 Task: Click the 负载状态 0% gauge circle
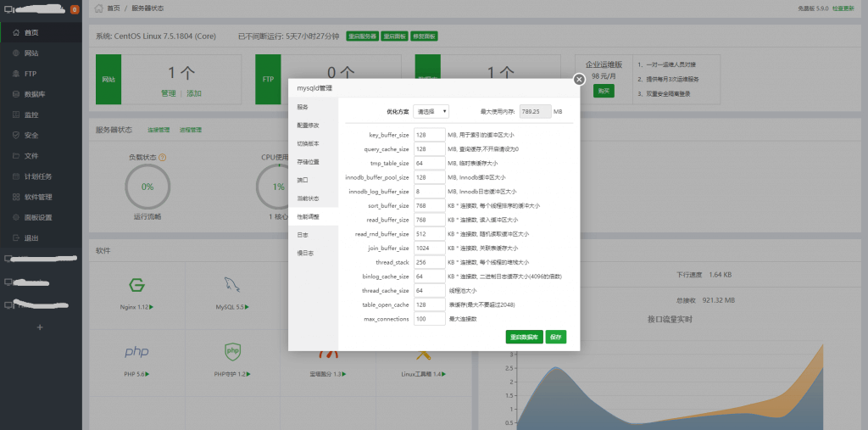[147, 187]
